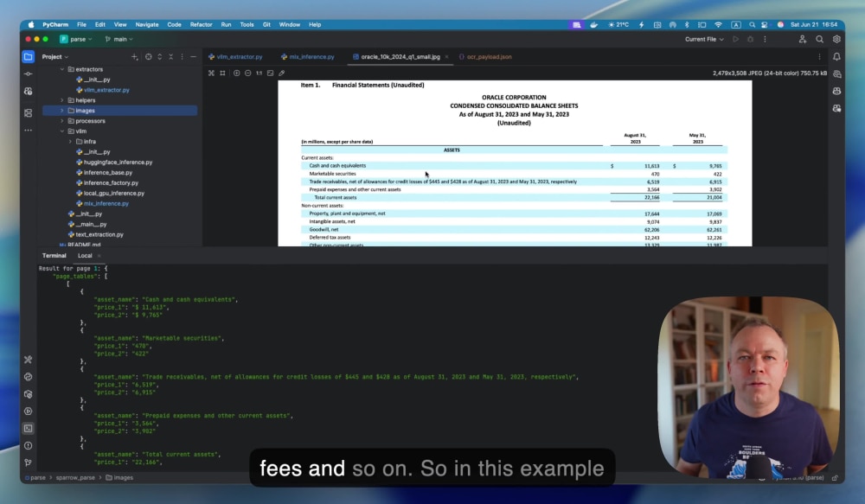Open the Notifications bell icon

point(836,57)
